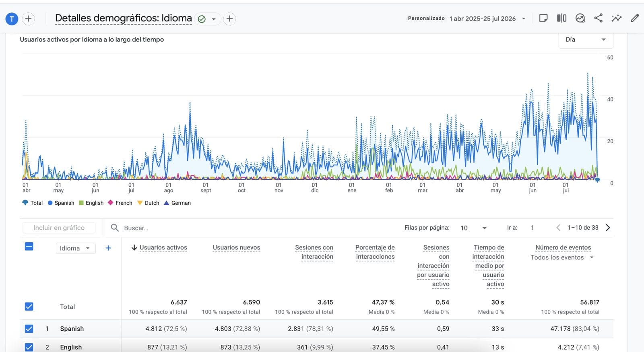Add filter with plus button after title
The width and height of the screenshot is (644, 352).
point(229,19)
